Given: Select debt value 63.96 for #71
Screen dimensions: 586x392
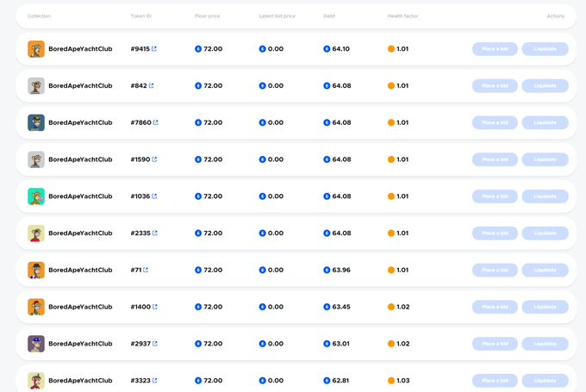Looking at the screenshot, I should pyautogui.click(x=341, y=270).
